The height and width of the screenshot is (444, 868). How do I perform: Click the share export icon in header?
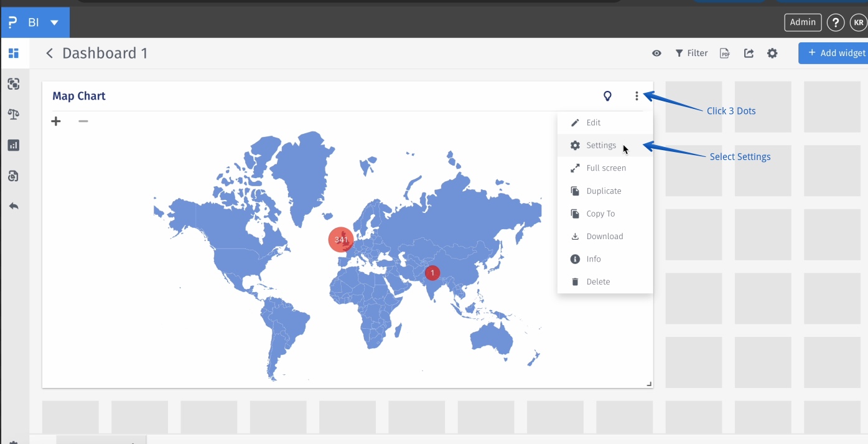[749, 54]
